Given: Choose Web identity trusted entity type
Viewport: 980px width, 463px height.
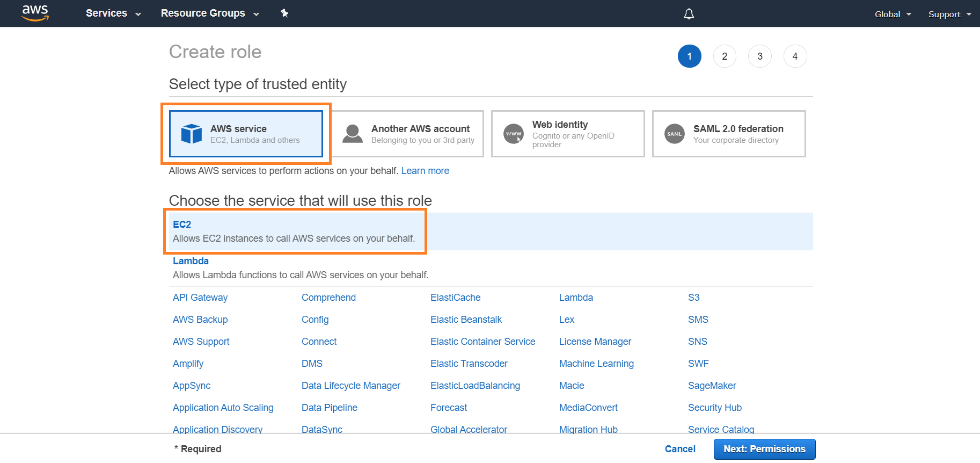Looking at the screenshot, I should 568,134.
